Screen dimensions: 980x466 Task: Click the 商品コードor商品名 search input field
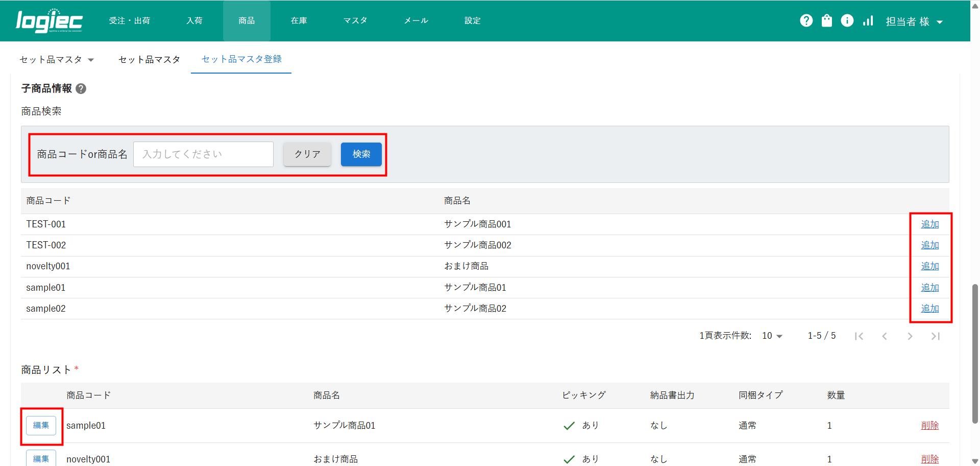coord(203,154)
